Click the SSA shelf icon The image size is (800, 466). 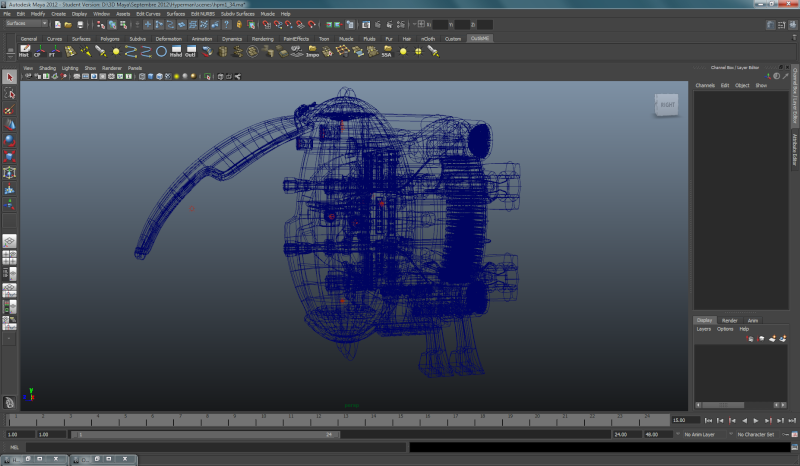pyautogui.click(x=387, y=51)
